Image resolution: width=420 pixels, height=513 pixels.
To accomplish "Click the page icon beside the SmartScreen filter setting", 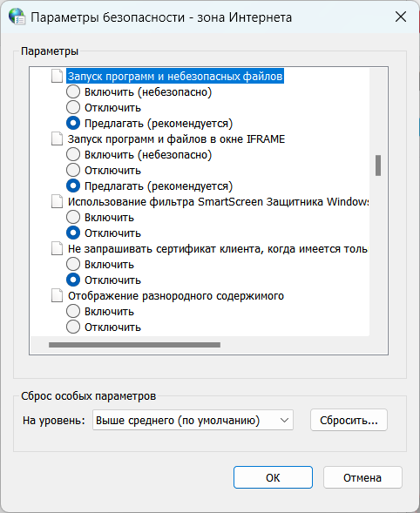I will (57, 201).
